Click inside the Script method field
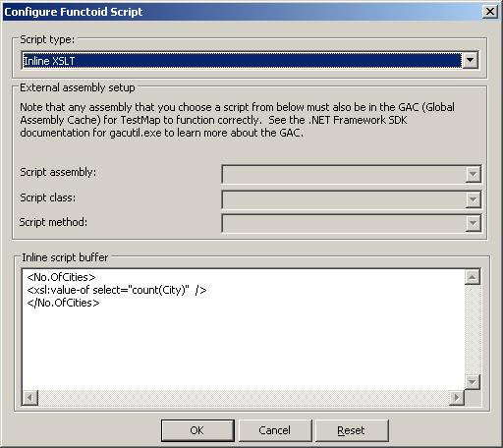 point(344,223)
